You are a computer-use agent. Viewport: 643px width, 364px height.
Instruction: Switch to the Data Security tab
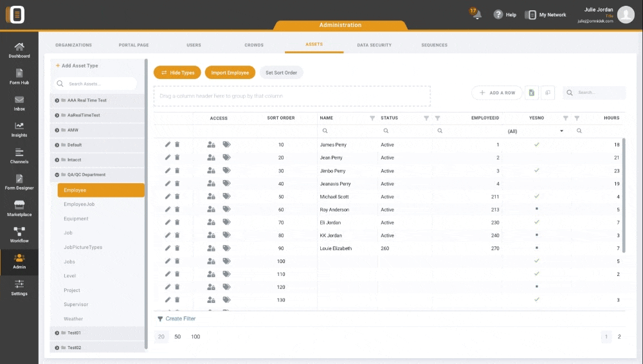pyautogui.click(x=374, y=45)
